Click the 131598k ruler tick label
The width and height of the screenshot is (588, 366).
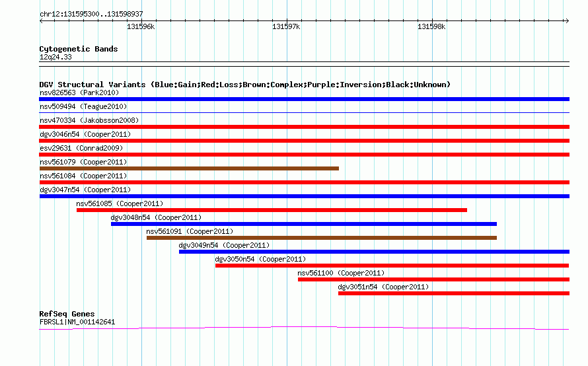pos(431,26)
